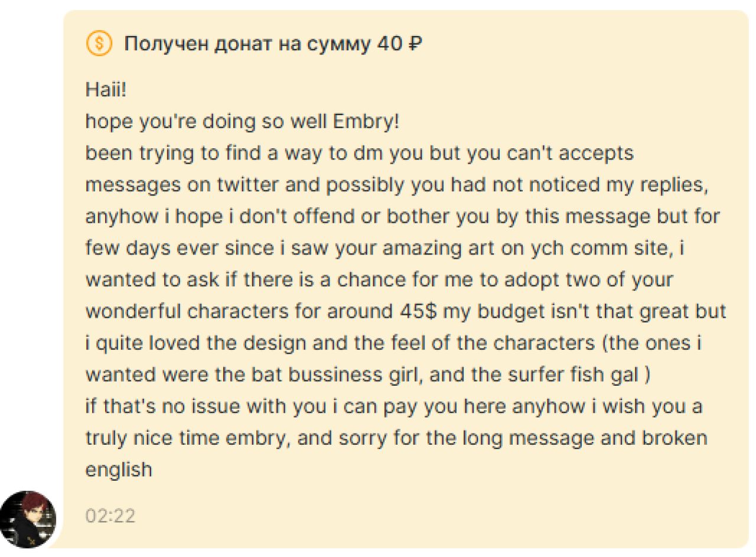This screenshot has height=557, width=756.
Task: Click the 02:22 message timestamp
Action: click(110, 516)
